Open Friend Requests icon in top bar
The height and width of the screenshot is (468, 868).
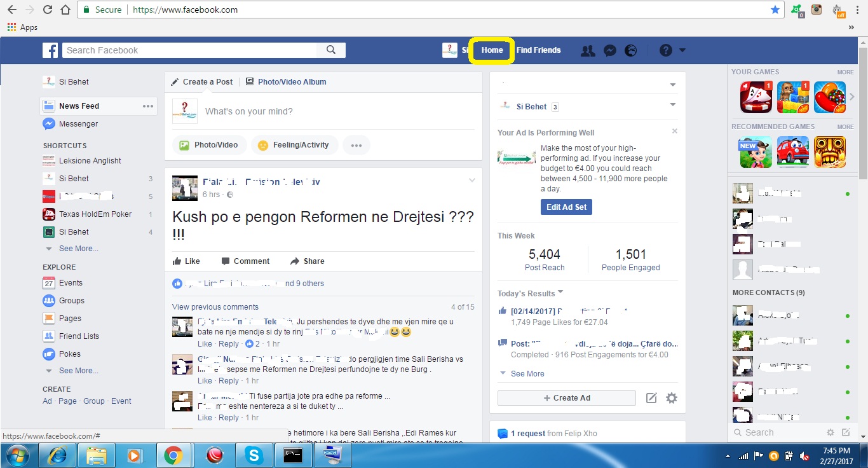(588, 50)
